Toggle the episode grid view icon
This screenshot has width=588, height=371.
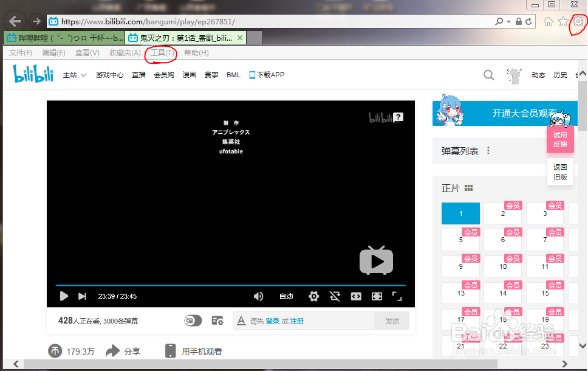469,188
